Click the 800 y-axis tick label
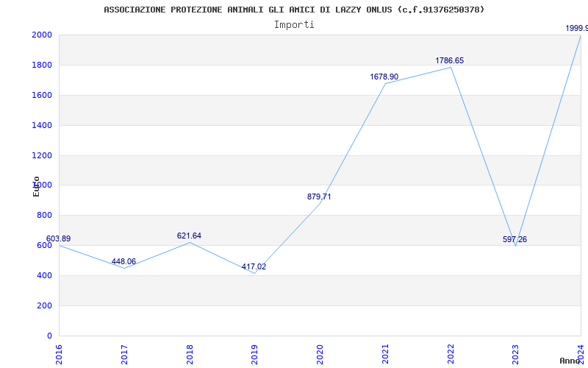 click(44, 215)
